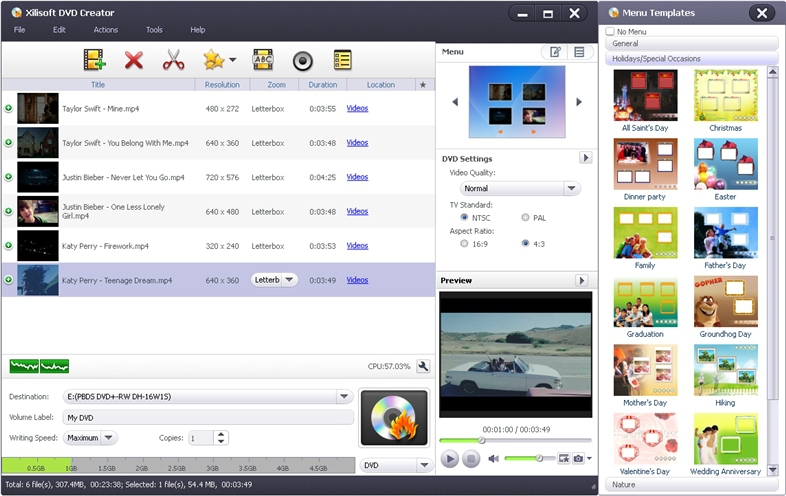The width and height of the screenshot is (786, 496).
Task: Select PAL TV standard
Action: 526,217
